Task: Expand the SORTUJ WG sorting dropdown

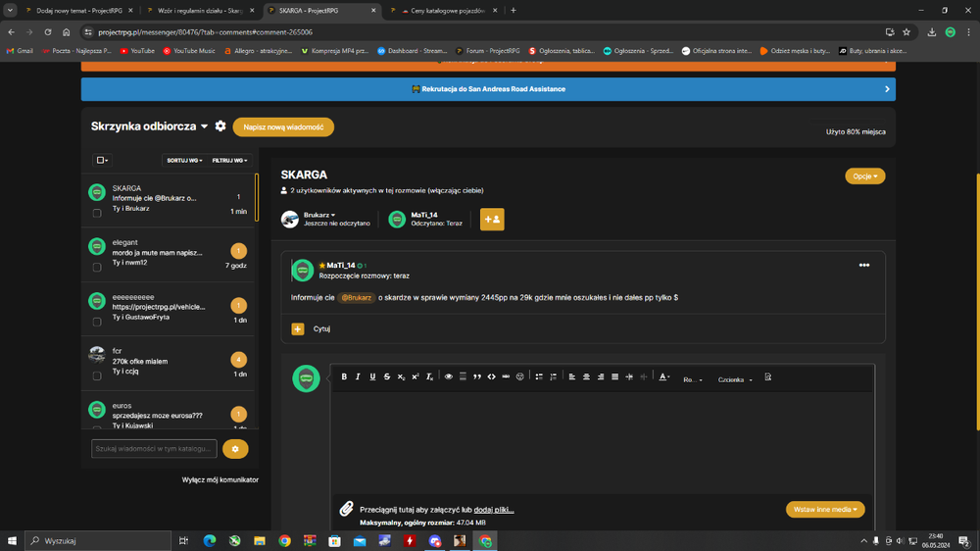Action: click(184, 161)
